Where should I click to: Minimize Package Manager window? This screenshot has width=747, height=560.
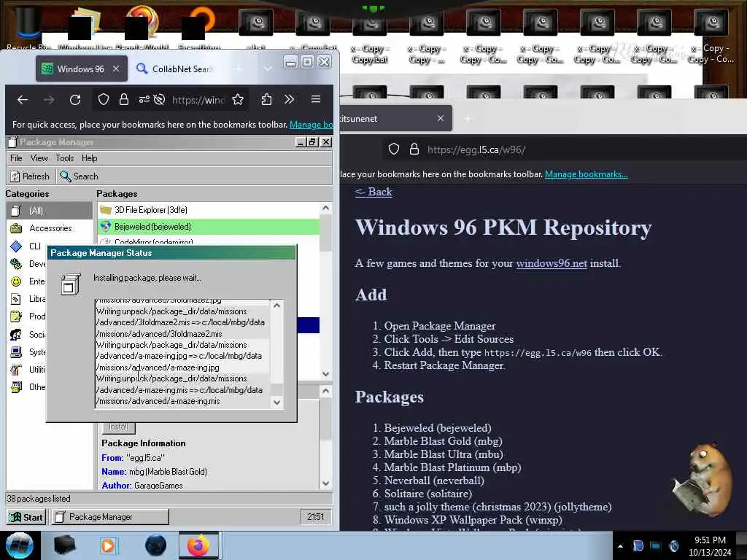[300, 142]
